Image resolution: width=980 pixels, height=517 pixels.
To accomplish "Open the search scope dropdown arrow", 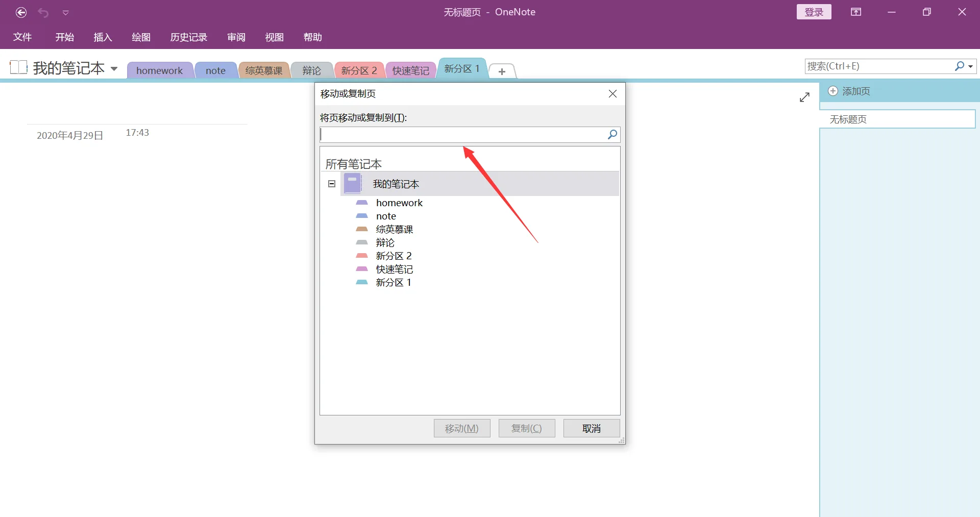I will pos(971,67).
